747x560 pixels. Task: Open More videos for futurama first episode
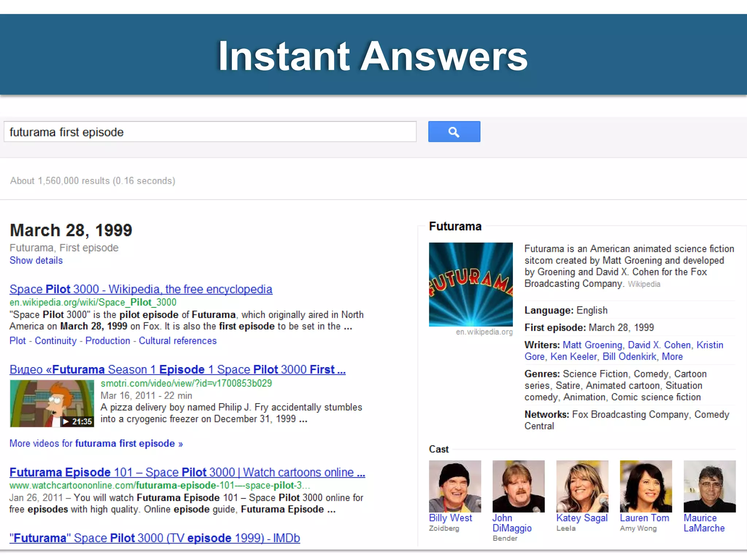[x=96, y=443]
